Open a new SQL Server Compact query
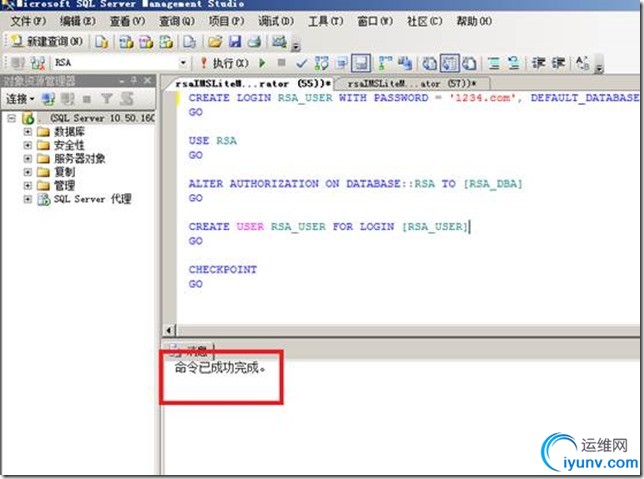Viewport: 644px width, 479px height. point(189,41)
